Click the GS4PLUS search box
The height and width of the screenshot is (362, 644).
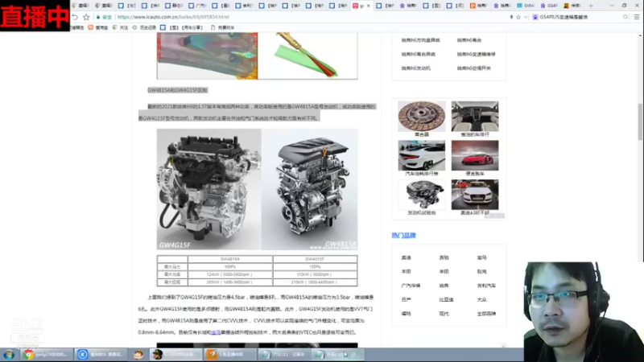coord(579,17)
